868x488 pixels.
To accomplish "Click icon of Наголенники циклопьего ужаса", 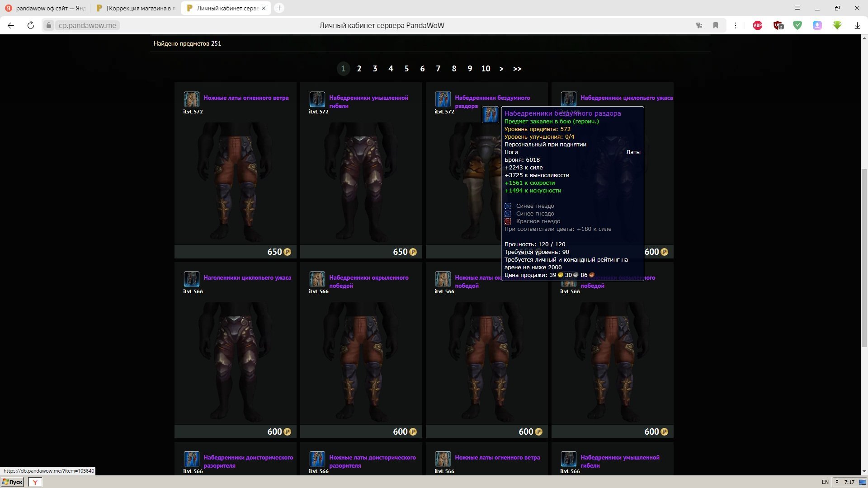I will point(192,279).
